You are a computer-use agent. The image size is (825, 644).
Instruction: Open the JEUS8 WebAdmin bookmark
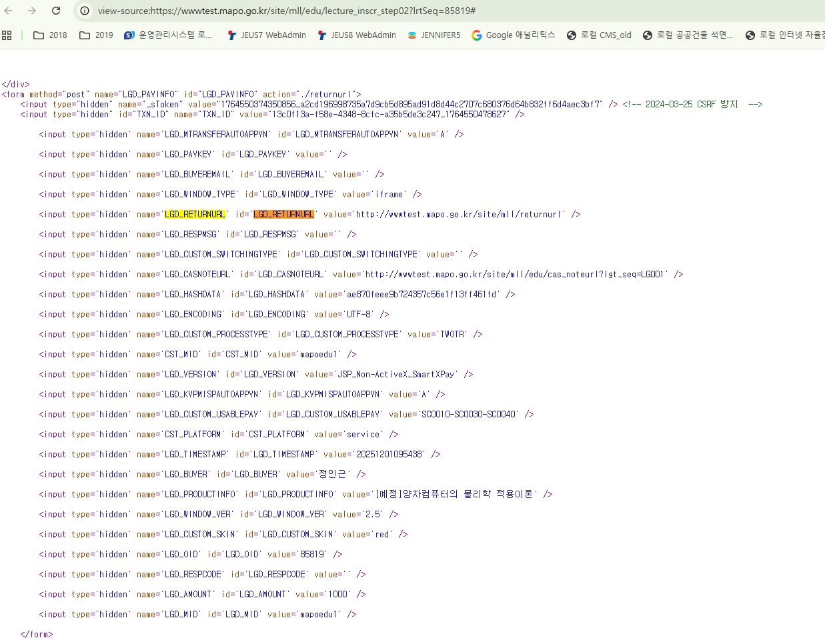[x=356, y=35]
